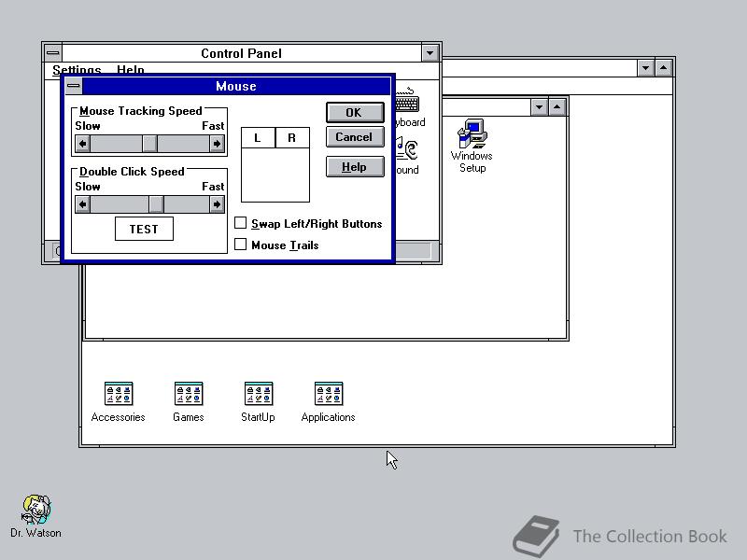
Task: Confirm mouse settings with OK
Action: (355, 112)
